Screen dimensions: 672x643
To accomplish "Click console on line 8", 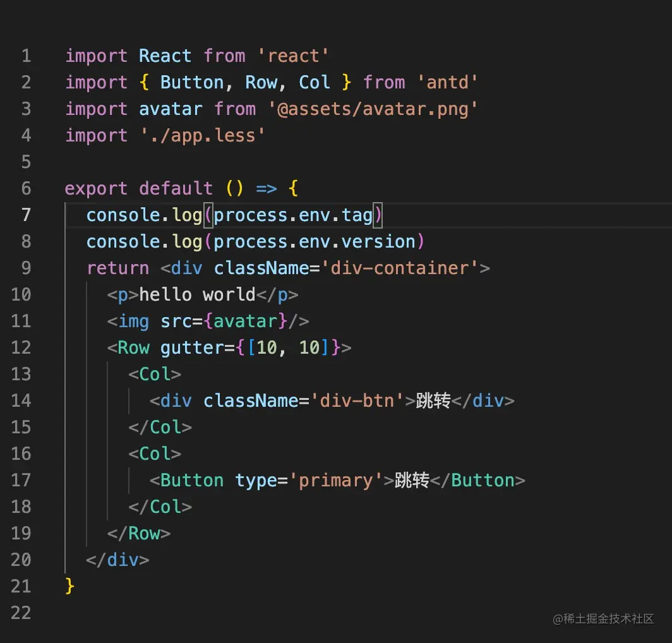I will coord(123,242).
